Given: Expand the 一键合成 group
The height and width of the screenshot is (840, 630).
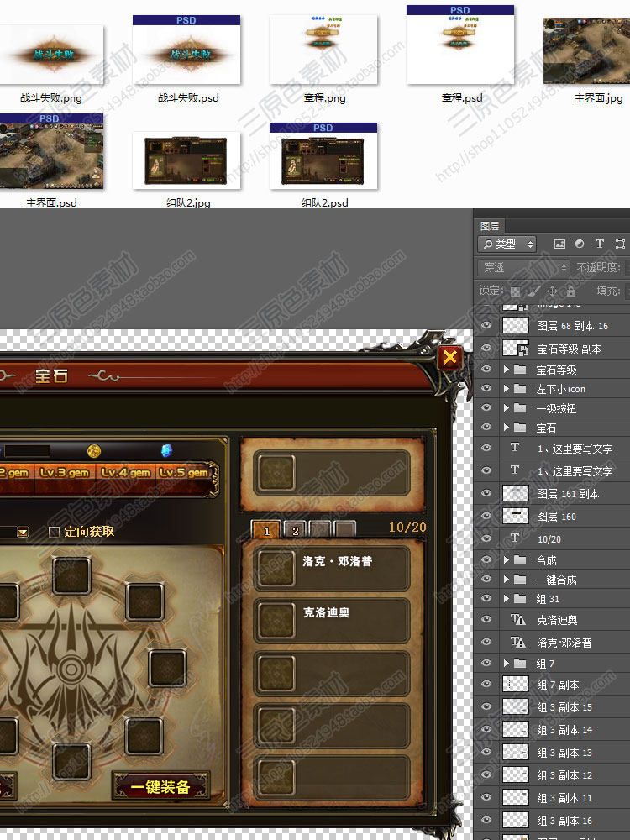Looking at the screenshot, I should (507, 579).
